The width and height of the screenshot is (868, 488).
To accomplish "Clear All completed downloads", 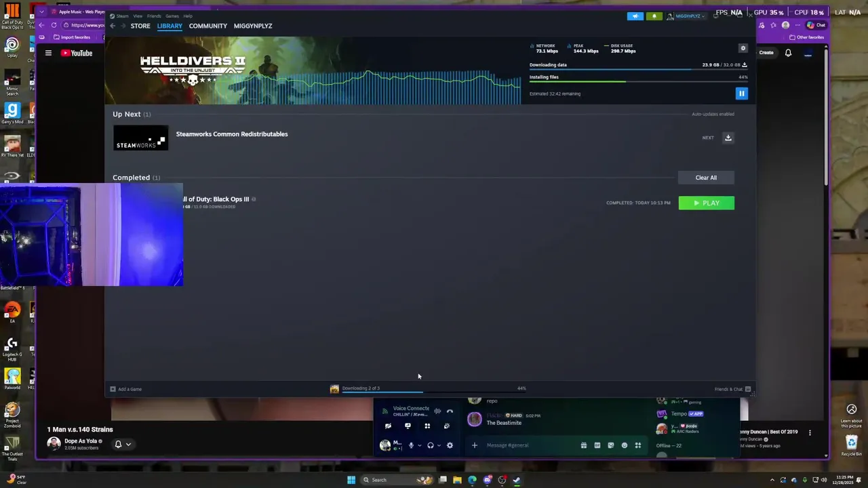I will pyautogui.click(x=706, y=178).
